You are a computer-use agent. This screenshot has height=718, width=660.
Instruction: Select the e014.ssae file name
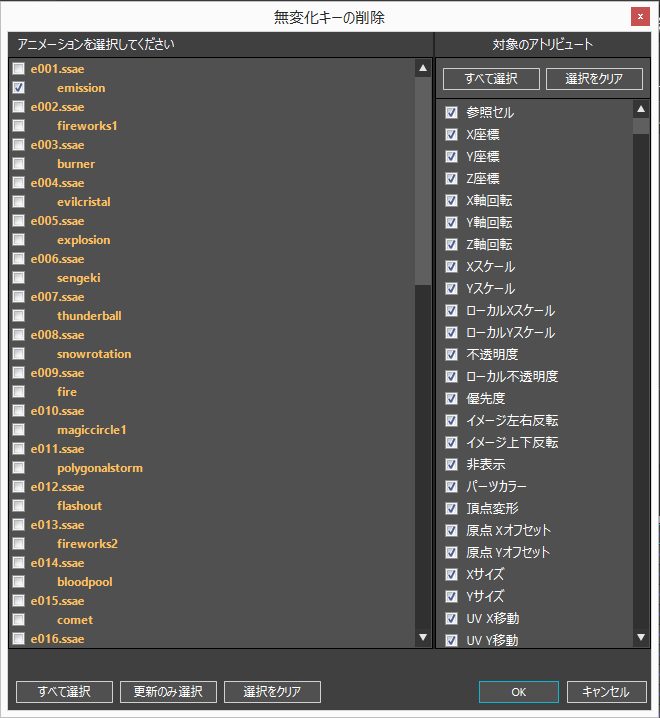[x=57, y=563]
